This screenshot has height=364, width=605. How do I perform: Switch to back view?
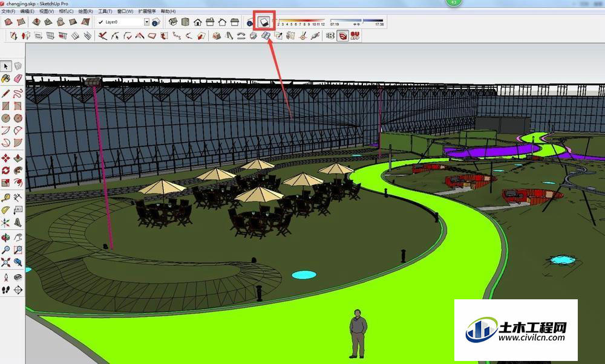(222, 22)
